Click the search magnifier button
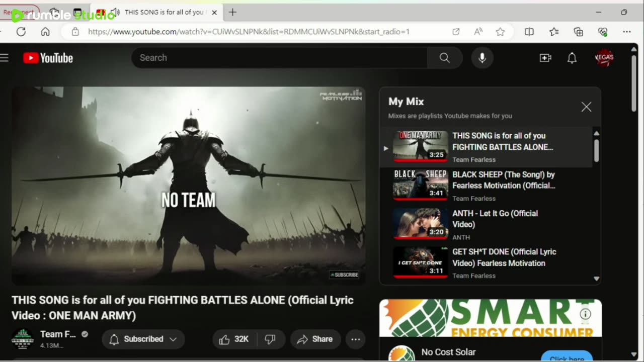 tap(445, 58)
